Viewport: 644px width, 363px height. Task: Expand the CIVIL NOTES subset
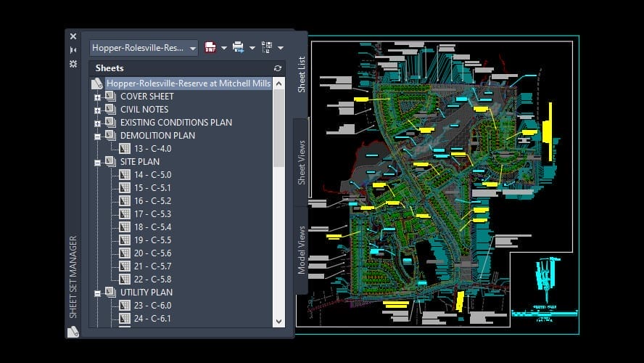[97, 110]
